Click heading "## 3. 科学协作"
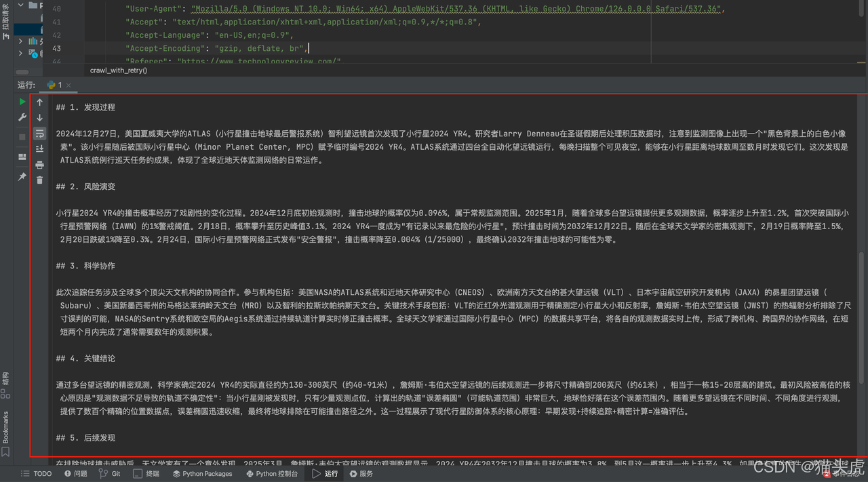This screenshot has height=482, width=868. click(85, 266)
